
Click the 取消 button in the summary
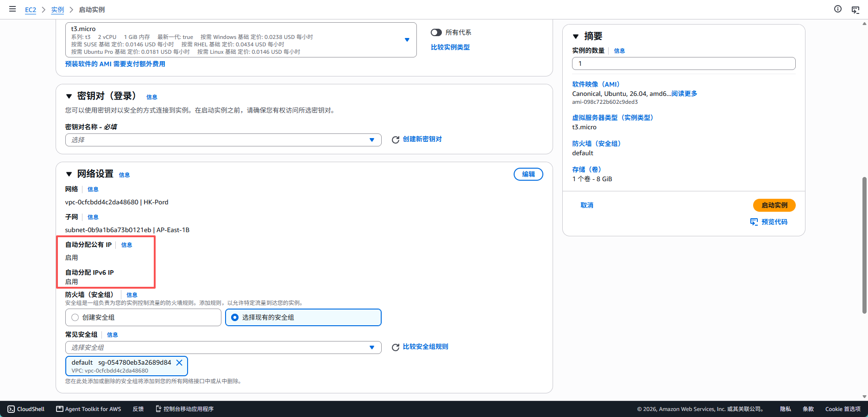click(587, 205)
